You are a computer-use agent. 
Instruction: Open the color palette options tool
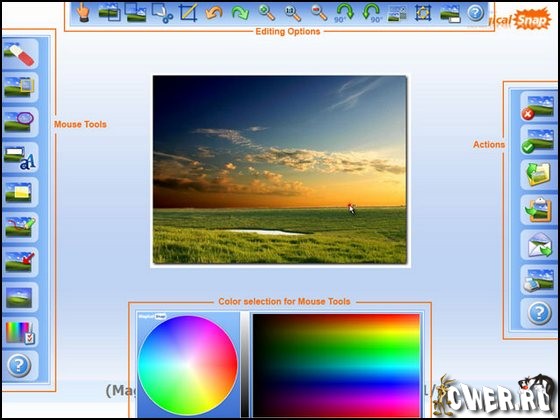point(20,332)
